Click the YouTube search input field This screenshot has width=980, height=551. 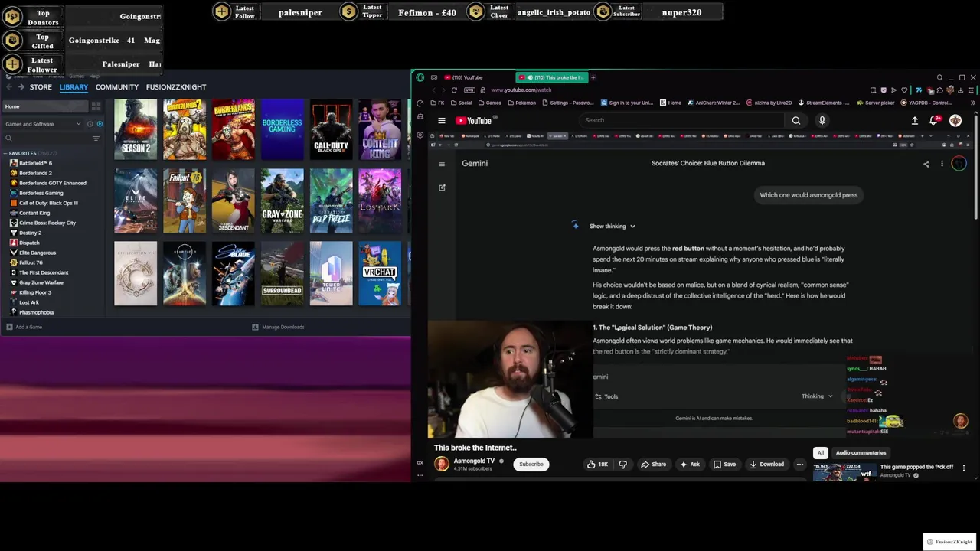point(681,120)
